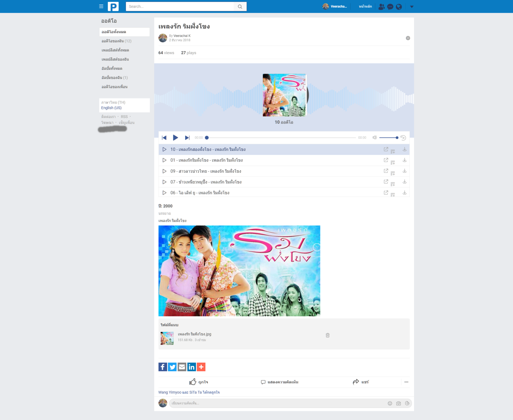Add track 07 to playlist
This screenshot has height=420, width=513.
[x=393, y=184]
